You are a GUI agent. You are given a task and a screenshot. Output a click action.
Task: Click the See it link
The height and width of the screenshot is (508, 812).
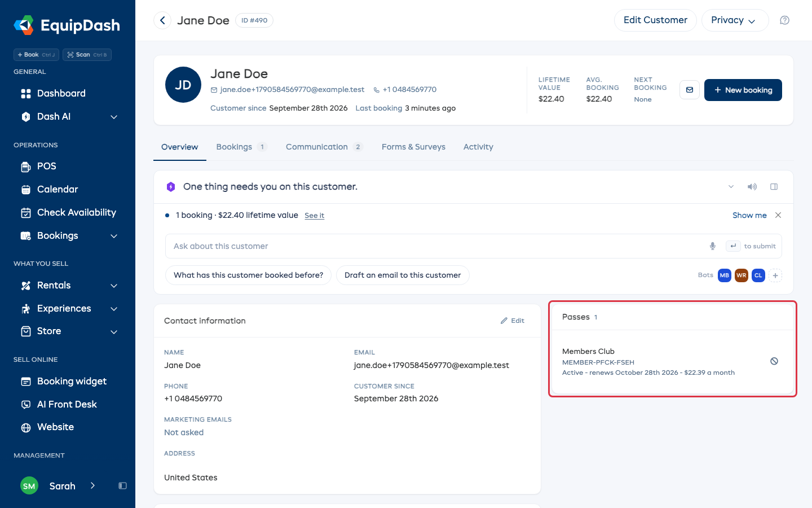click(x=314, y=216)
